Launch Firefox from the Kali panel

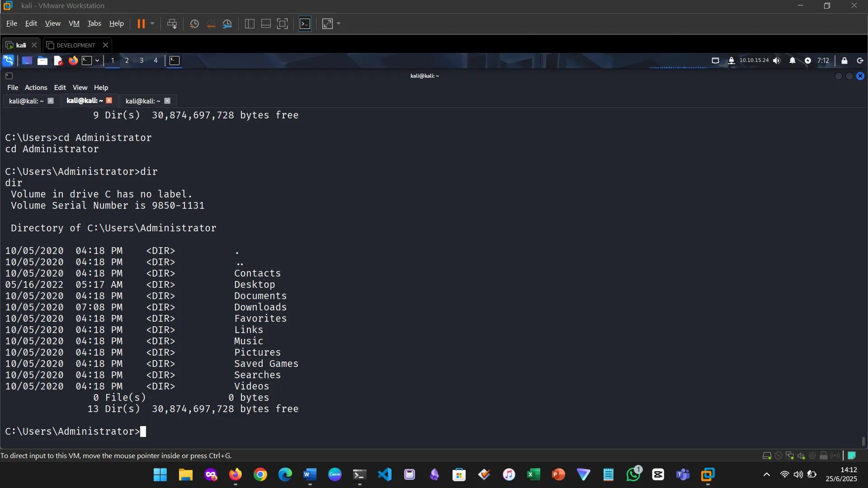(73, 61)
